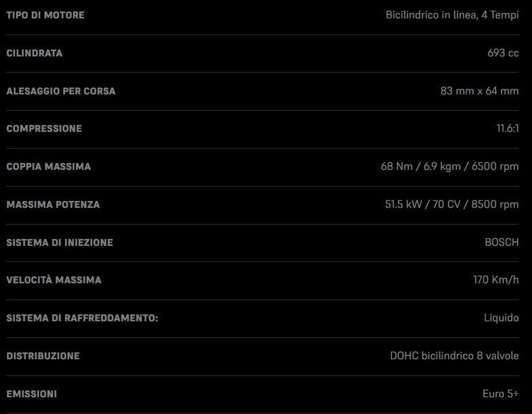
Task: Click the TIPO DI MOTORE label
Action: click(x=45, y=15)
